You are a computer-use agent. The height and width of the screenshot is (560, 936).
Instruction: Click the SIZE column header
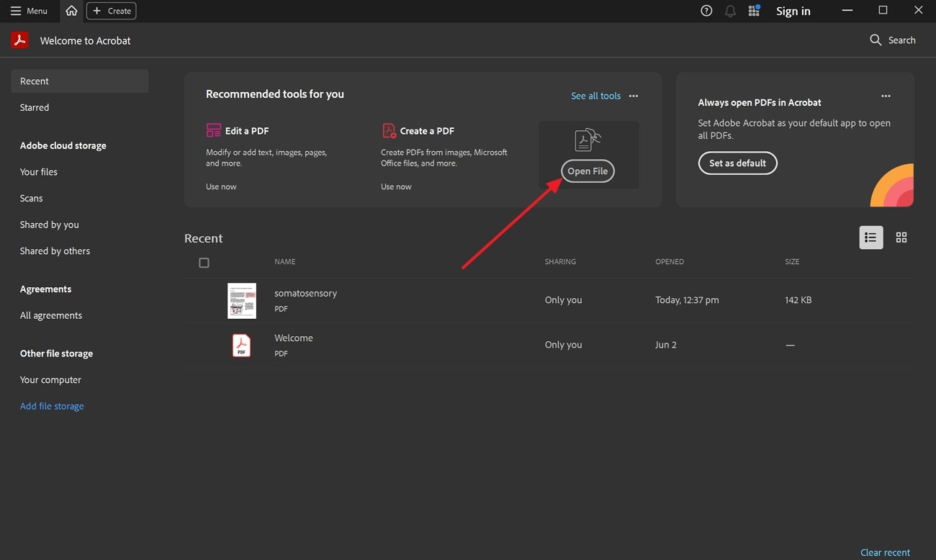coord(792,262)
